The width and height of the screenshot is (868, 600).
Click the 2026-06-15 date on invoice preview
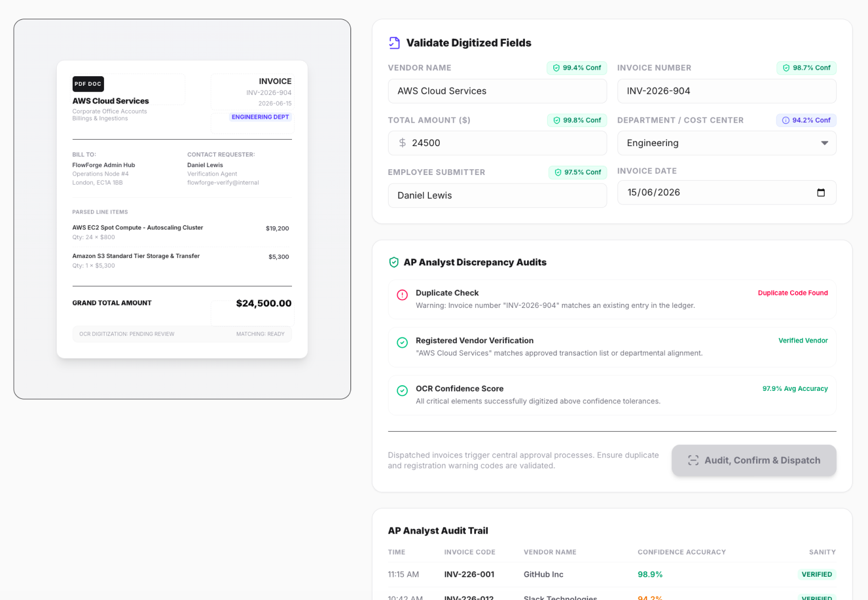pos(275,103)
